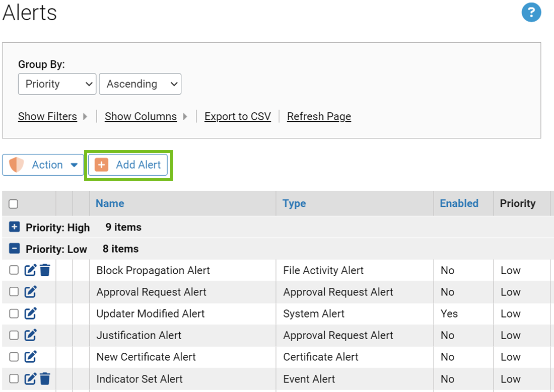Edit the Indicator Set Alert

pyautogui.click(x=31, y=379)
